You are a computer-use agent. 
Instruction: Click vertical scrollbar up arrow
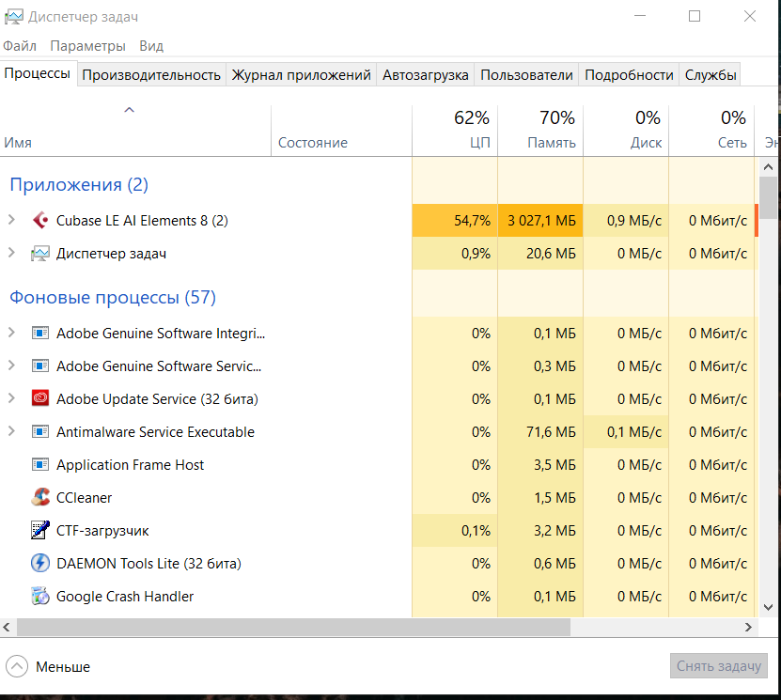[768, 167]
